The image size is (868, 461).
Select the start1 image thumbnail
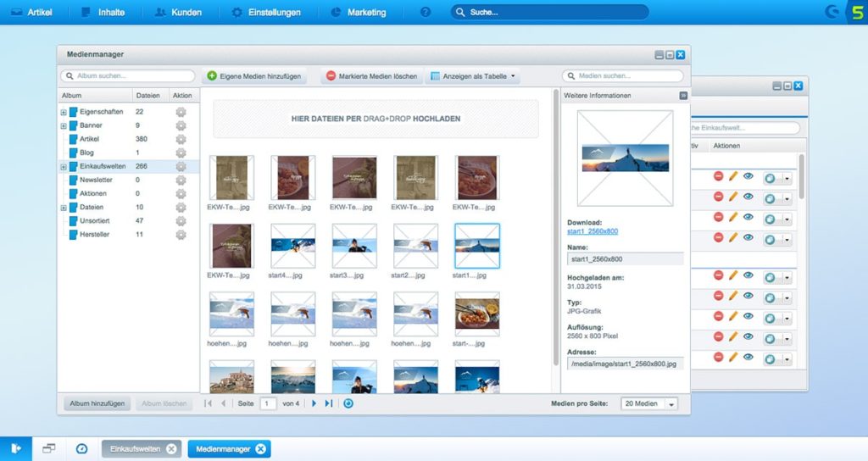pyautogui.click(x=477, y=246)
